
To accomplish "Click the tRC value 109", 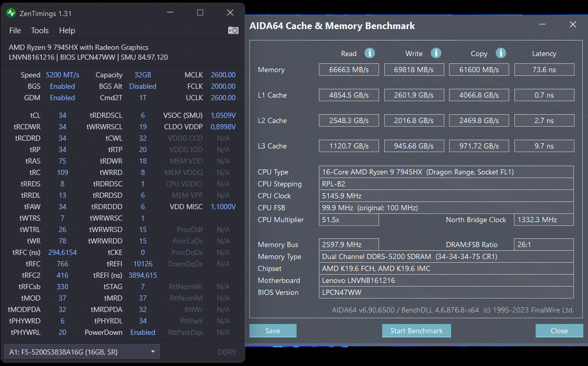I will [x=62, y=172].
